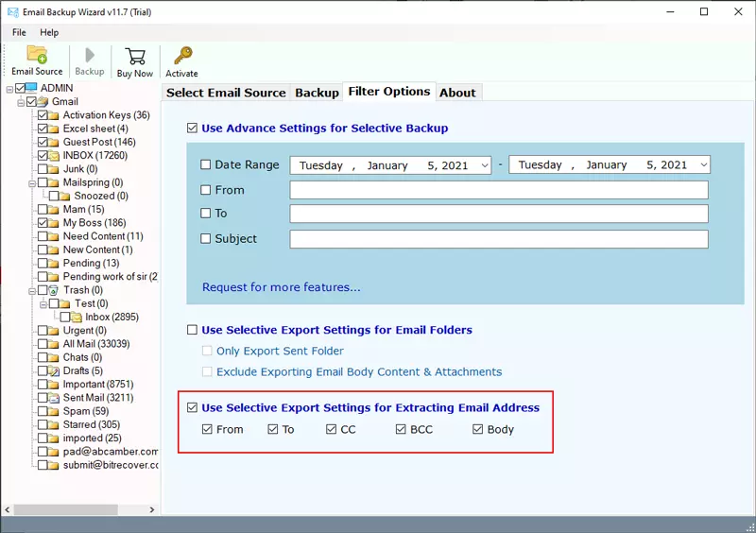Switch to the Backup tab
Screen dimensions: 756x533
pyautogui.click(x=317, y=93)
